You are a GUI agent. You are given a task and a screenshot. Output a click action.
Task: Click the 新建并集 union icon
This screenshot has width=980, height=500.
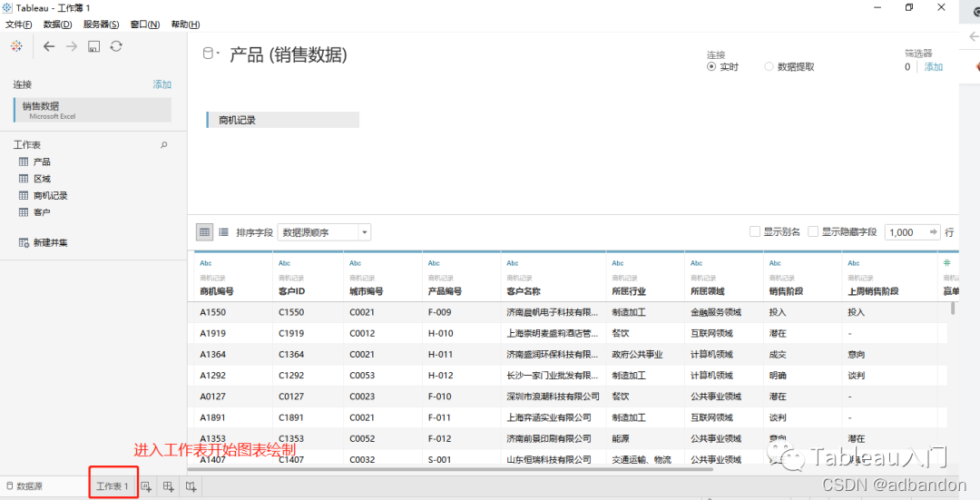24,242
